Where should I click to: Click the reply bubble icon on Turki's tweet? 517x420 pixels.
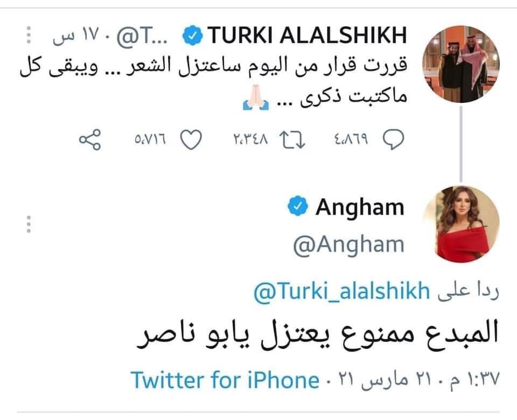(394, 140)
